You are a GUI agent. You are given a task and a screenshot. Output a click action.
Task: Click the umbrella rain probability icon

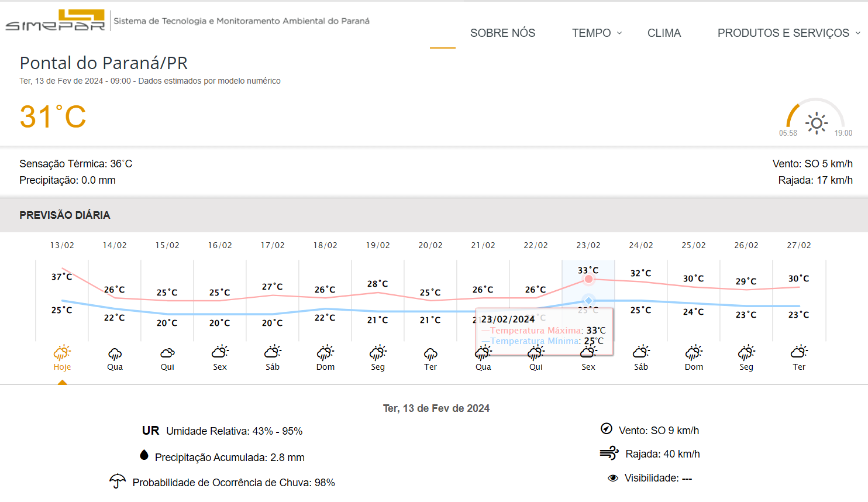[118, 481]
